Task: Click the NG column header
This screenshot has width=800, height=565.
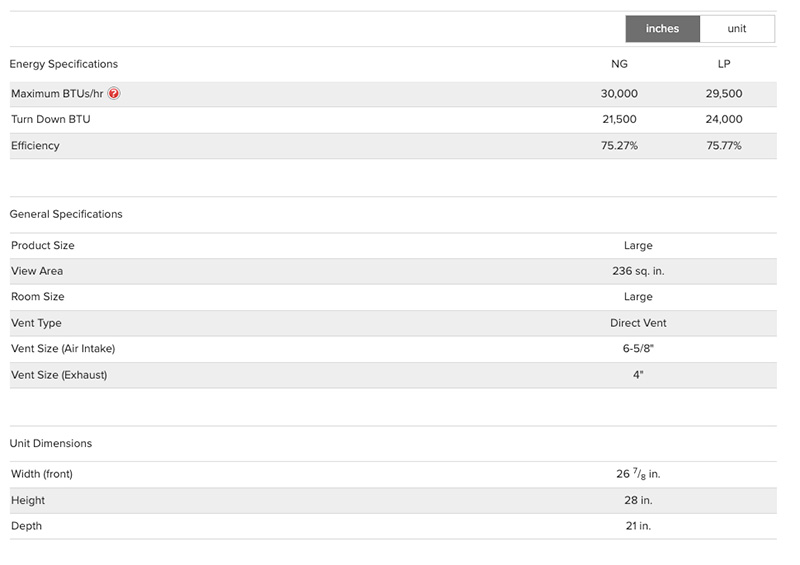Action: [x=620, y=64]
